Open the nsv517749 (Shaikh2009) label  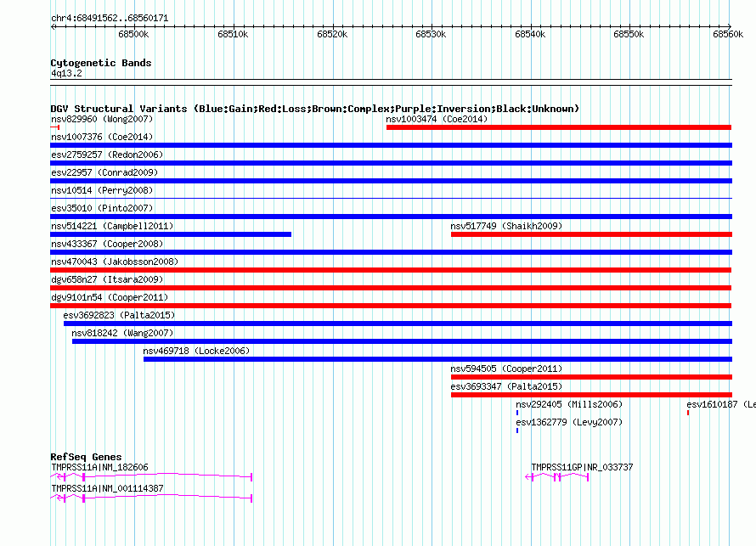506,226
